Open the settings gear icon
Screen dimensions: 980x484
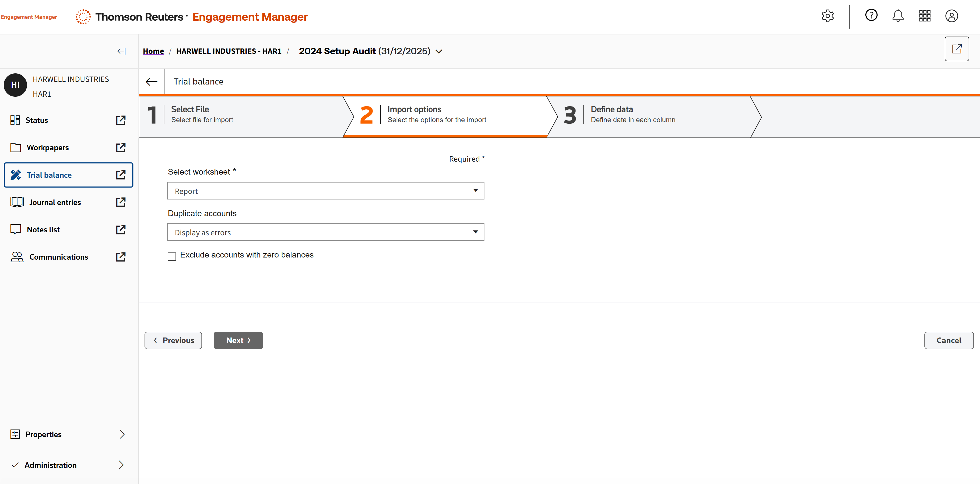coord(828,16)
